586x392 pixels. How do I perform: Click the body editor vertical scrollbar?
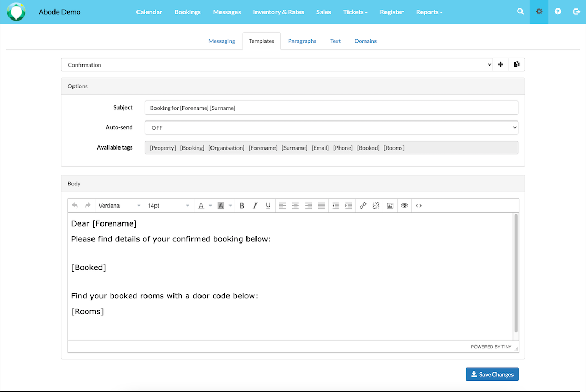tap(516, 273)
